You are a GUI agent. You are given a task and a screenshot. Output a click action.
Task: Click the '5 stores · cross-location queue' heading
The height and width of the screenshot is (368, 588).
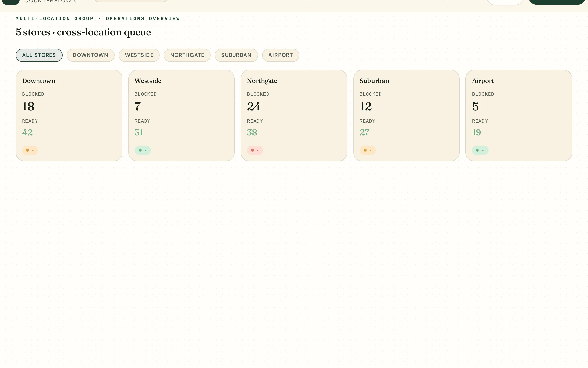pos(83,32)
